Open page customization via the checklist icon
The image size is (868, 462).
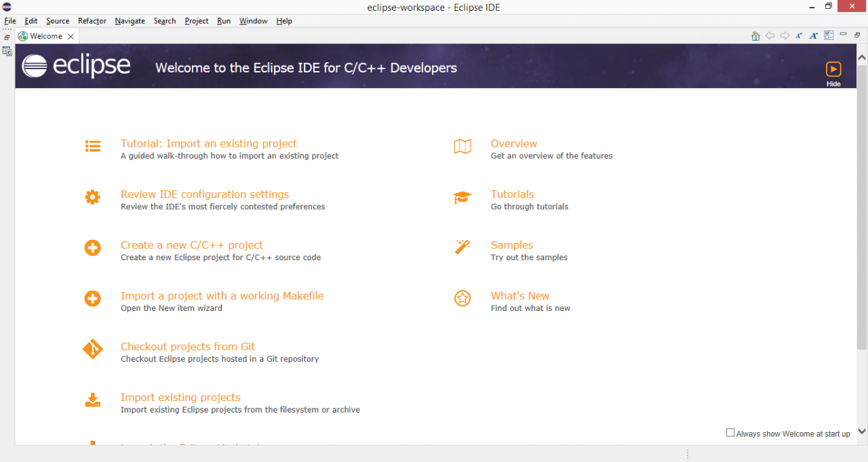click(x=829, y=35)
